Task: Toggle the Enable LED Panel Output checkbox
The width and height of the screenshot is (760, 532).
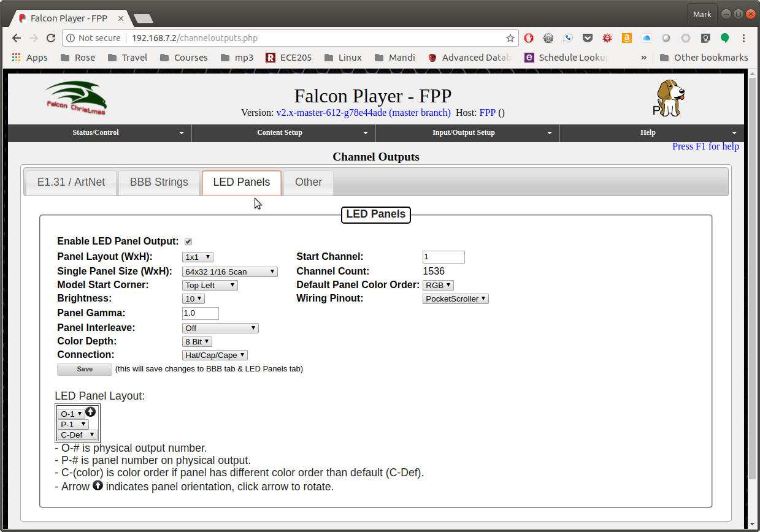Action: 188,241
